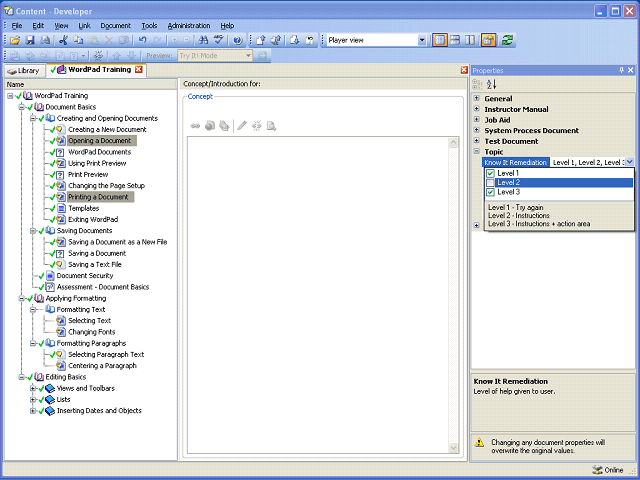640x480 pixels.
Task: Click the concept pane link icon
Action: 195,126
